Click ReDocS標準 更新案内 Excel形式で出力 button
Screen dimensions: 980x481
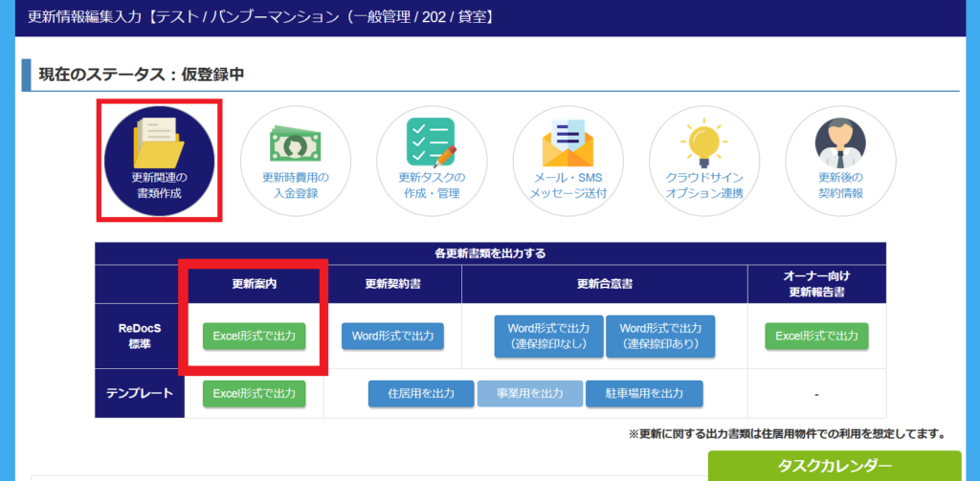coord(255,336)
